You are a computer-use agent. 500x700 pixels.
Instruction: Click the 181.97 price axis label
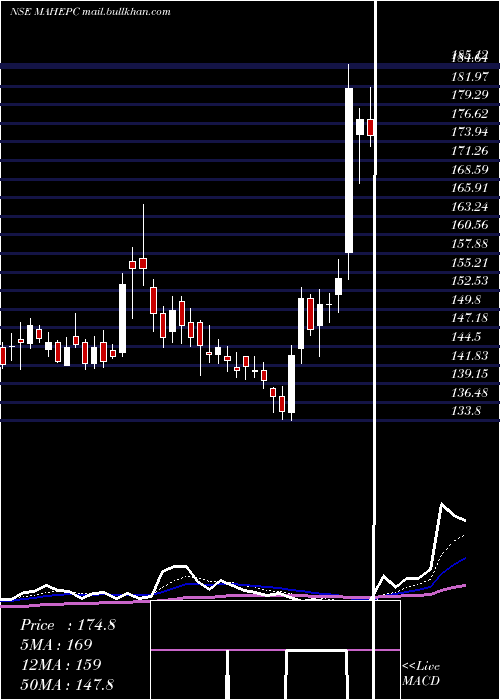point(469,77)
